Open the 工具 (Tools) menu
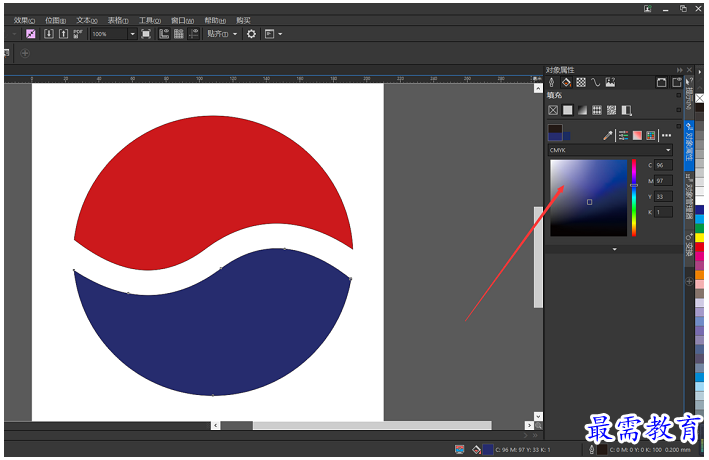 (149, 20)
